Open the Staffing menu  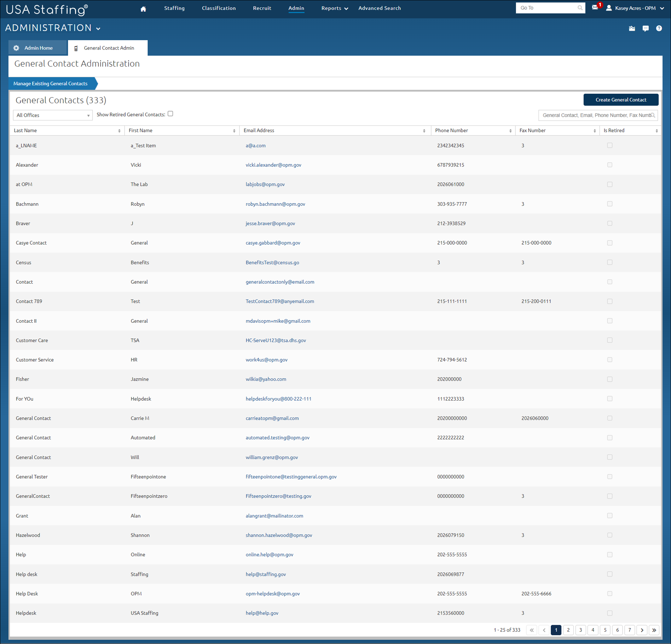click(x=174, y=8)
